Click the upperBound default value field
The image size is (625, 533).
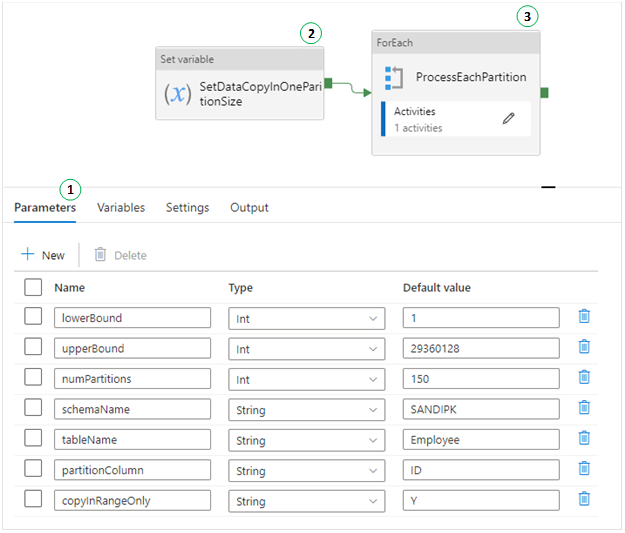click(x=481, y=348)
